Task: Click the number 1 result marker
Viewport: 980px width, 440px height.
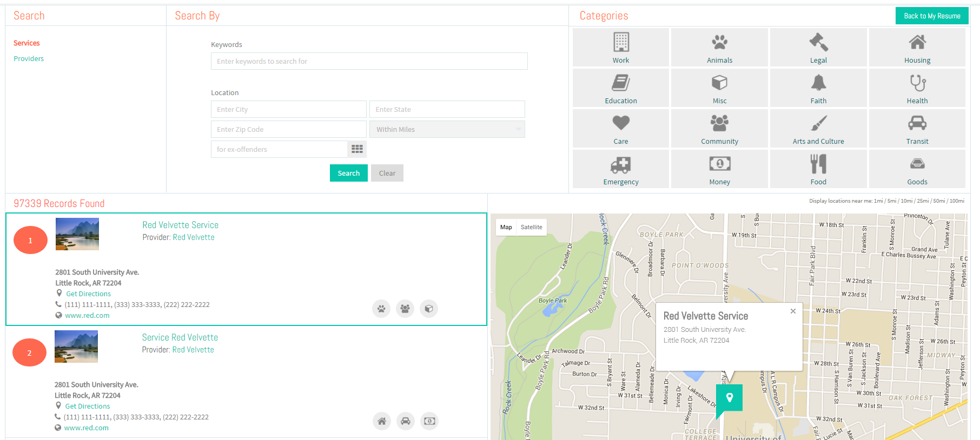Action: 30,240
